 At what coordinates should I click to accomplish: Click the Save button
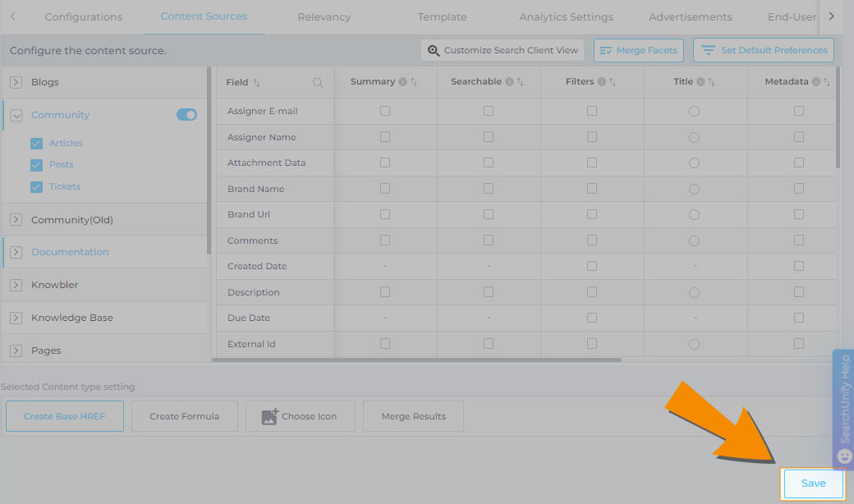813,483
